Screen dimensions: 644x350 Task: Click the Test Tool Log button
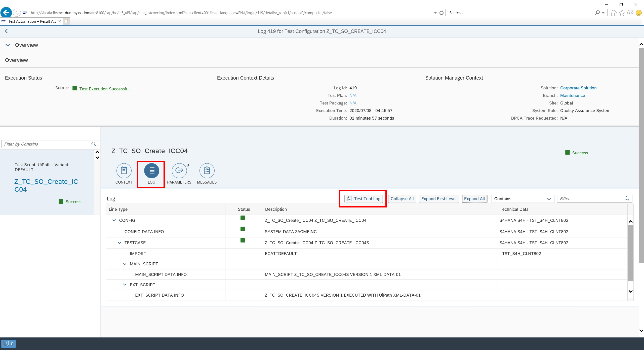click(364, 199)
